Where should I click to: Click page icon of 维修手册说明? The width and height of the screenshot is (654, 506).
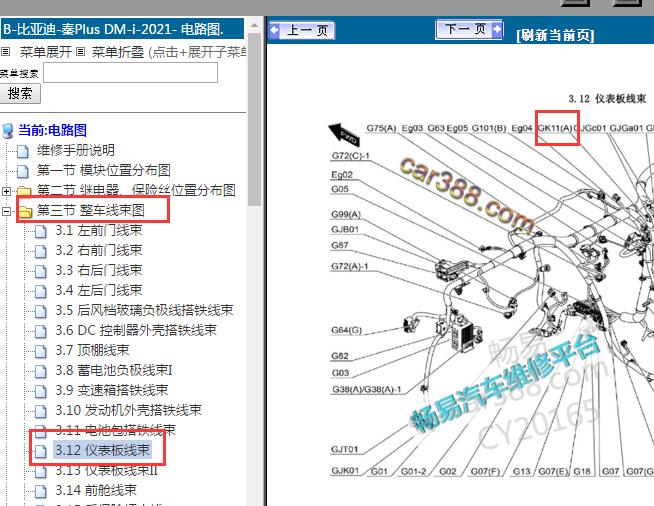point(23,151)
